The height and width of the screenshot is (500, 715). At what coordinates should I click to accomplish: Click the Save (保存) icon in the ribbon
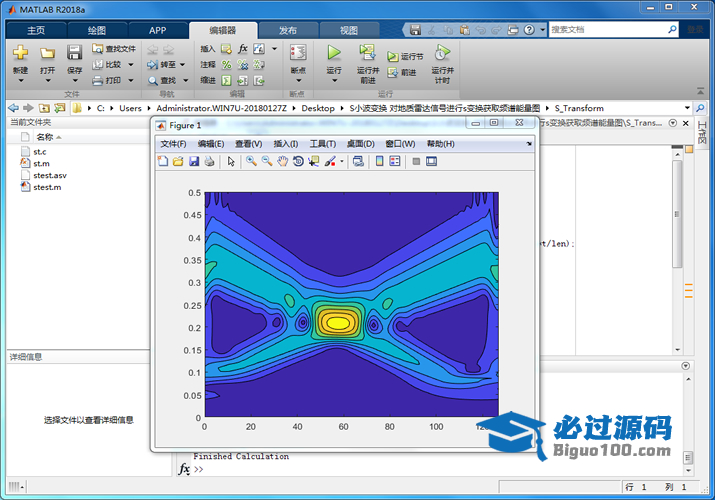click(x=75, y=53)
